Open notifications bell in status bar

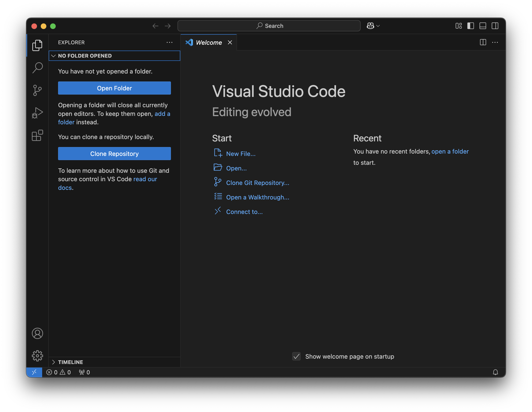coord(495,372)
